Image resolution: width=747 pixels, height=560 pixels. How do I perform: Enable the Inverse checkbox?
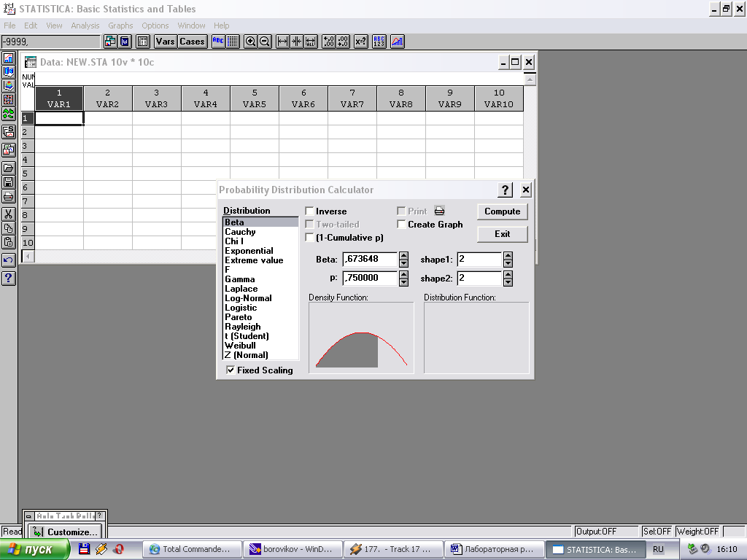pos(309,211)
